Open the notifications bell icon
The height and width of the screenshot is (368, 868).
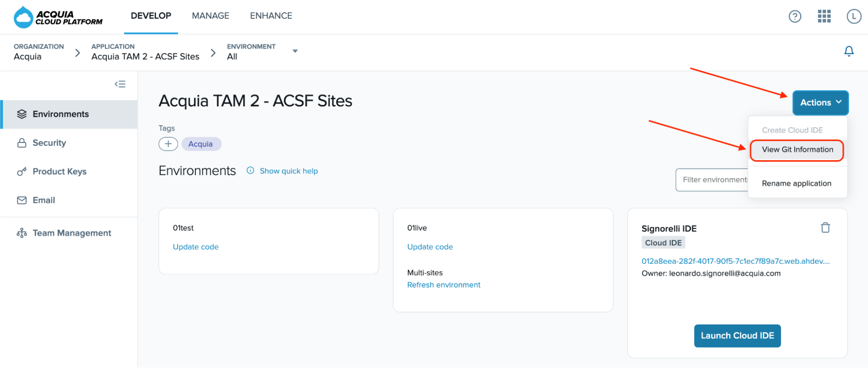pyautogui.click(x=848, y=51)
